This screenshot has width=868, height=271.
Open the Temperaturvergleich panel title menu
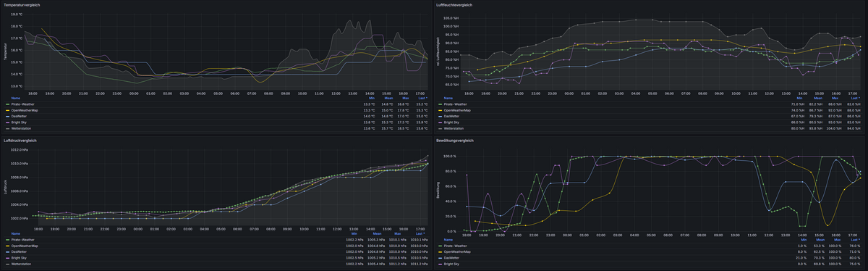22,5
